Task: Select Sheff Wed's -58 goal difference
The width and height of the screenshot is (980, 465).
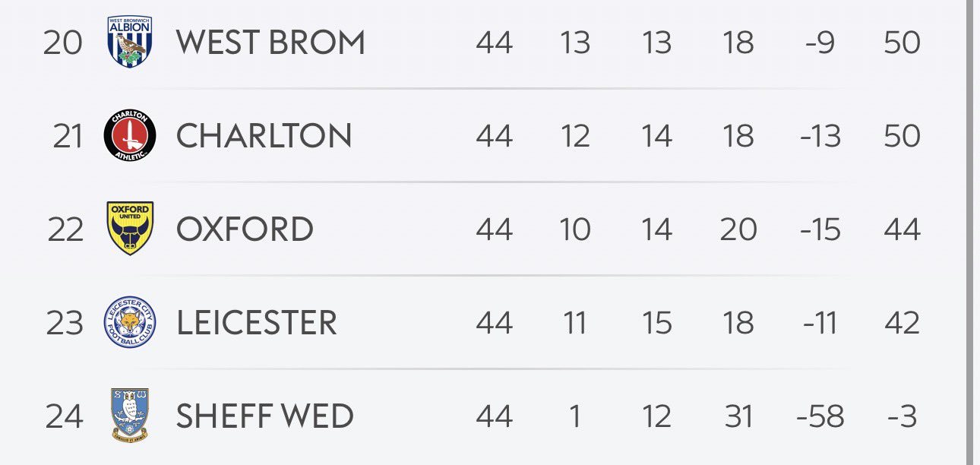Action: tap(820, 416)
